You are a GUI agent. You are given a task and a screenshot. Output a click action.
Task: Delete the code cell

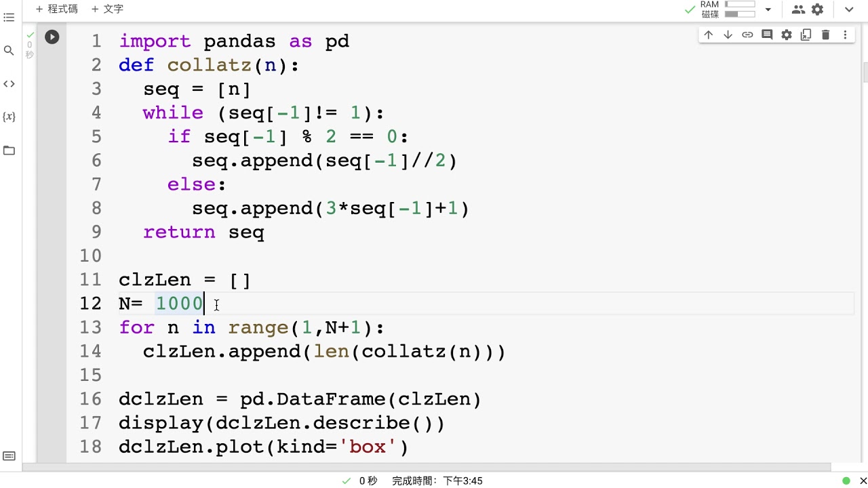[825, 35]
